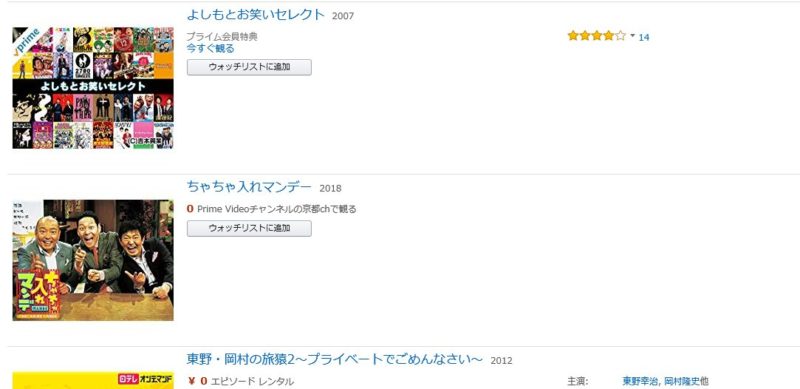
Task: Open actor 東野幸治's page link
Action: 640,381
